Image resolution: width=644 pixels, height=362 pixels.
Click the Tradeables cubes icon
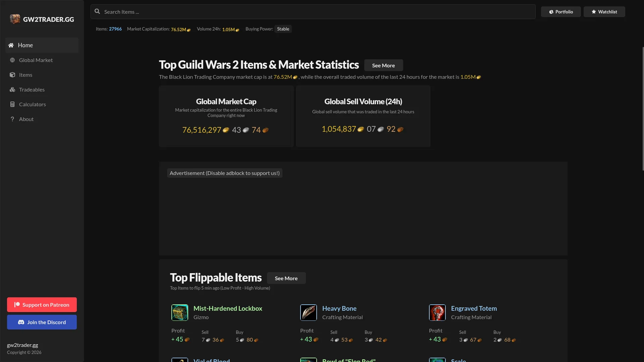pos(12,89)
